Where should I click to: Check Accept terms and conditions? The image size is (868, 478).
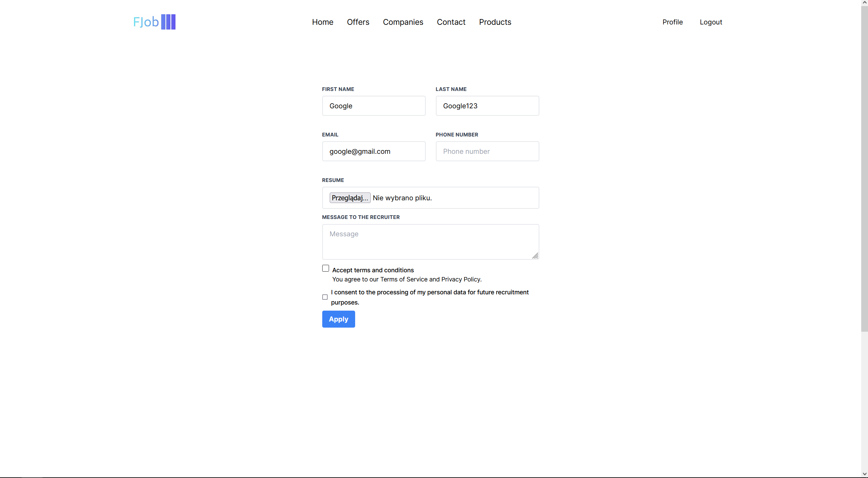(325, 269)
